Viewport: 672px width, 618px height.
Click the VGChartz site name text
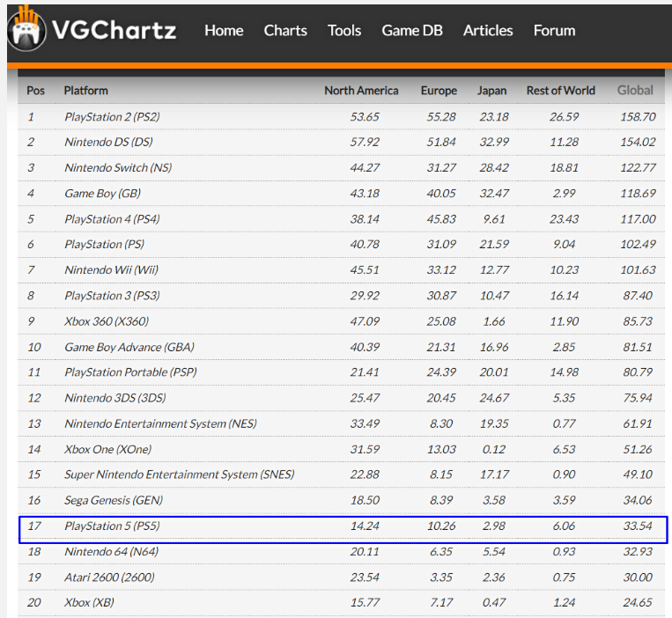pos(114,30)
